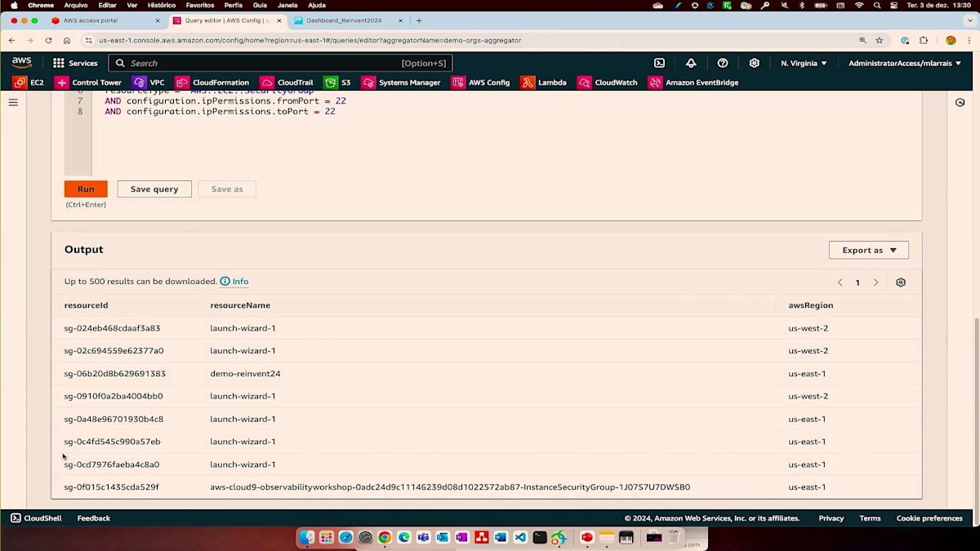
Task: Open the Terms link
Action: tap(870, 518)
